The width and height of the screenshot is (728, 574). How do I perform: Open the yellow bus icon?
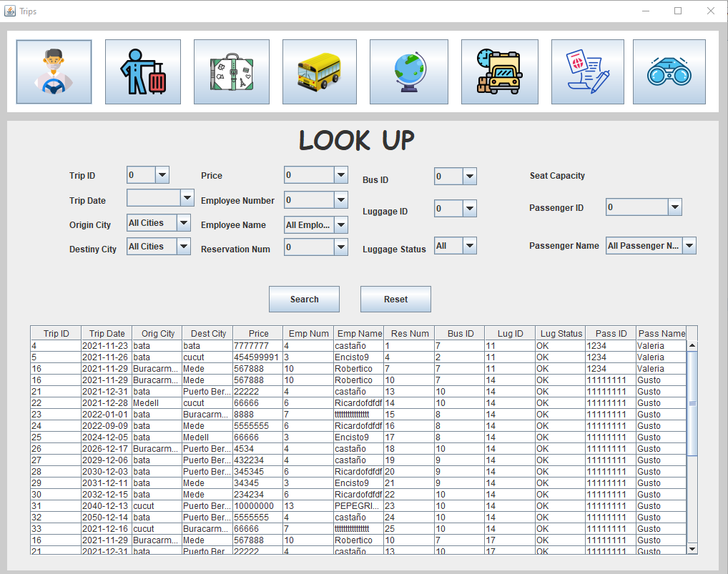pos(320,71)
